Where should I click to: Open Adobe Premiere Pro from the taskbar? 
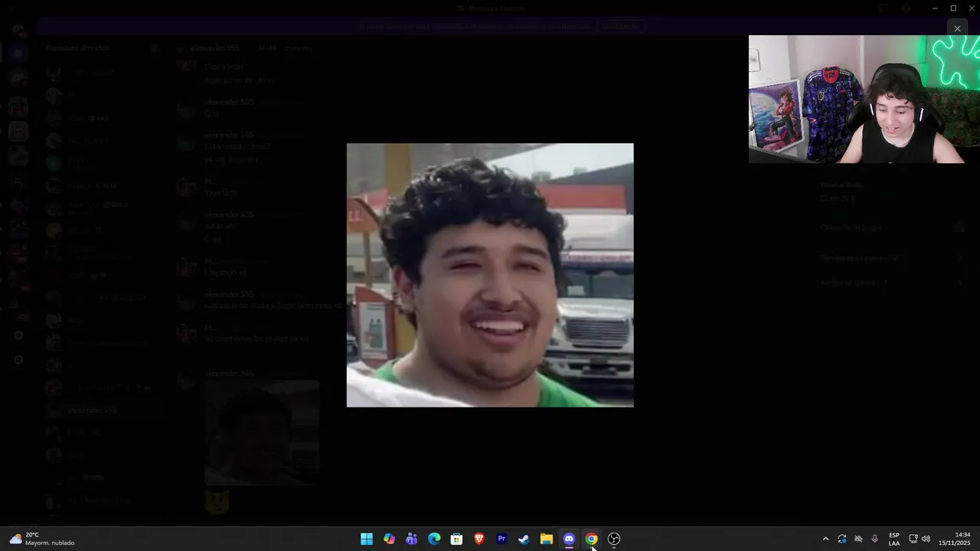click(x=501, y=539)
